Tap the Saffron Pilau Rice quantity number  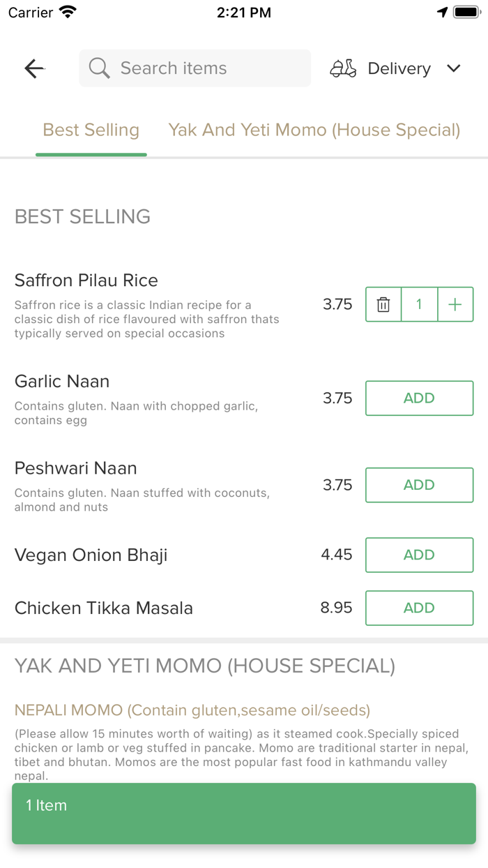(419, 304)
